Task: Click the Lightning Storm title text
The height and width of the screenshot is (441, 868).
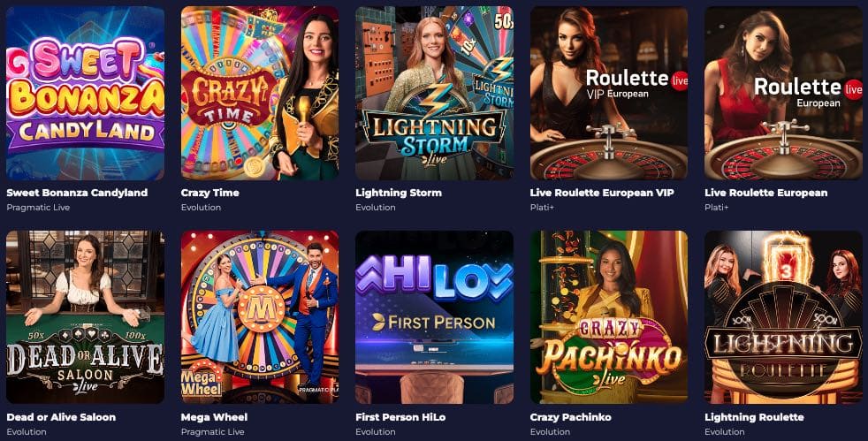Action: pos(399,194)
